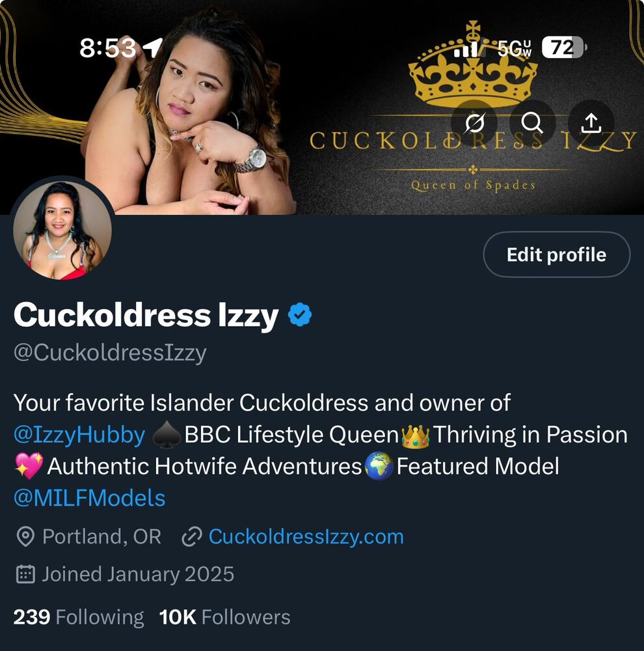Open the circular profile avatar photo
This screenshot has height=651, width=644.
[x=62, y=230]
